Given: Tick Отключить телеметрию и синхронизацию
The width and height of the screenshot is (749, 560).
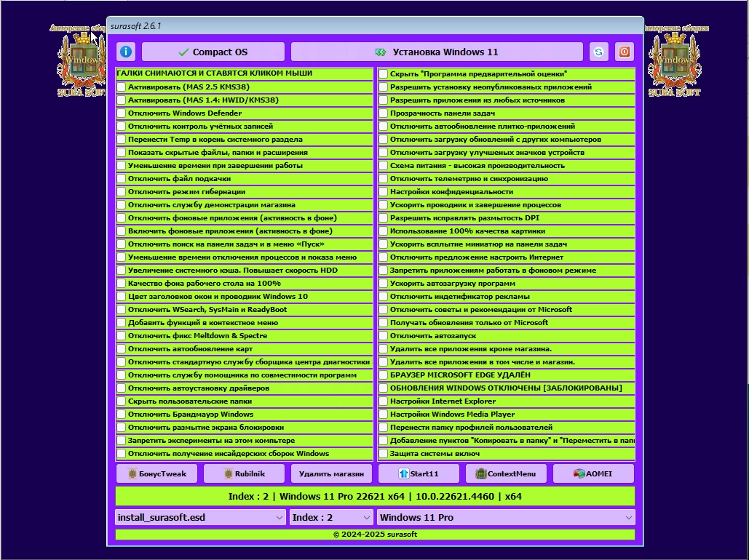Looking at the screenshot, I should click(383, 179).
